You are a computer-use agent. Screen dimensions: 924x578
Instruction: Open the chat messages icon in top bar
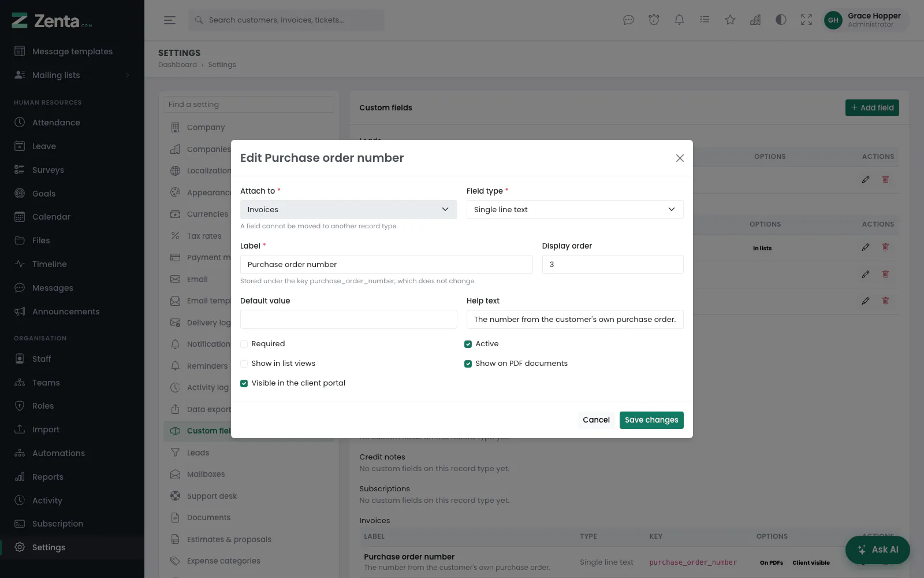628,20
